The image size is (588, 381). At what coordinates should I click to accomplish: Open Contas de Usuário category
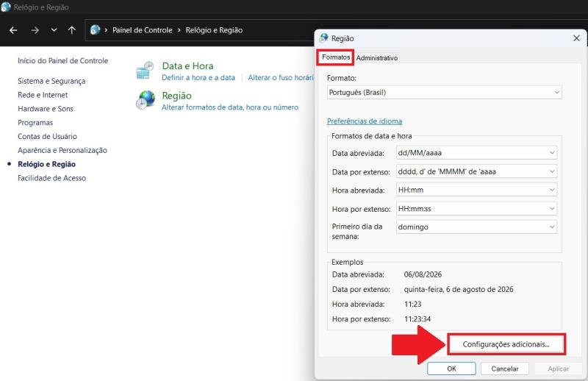(x=47, y=136)
